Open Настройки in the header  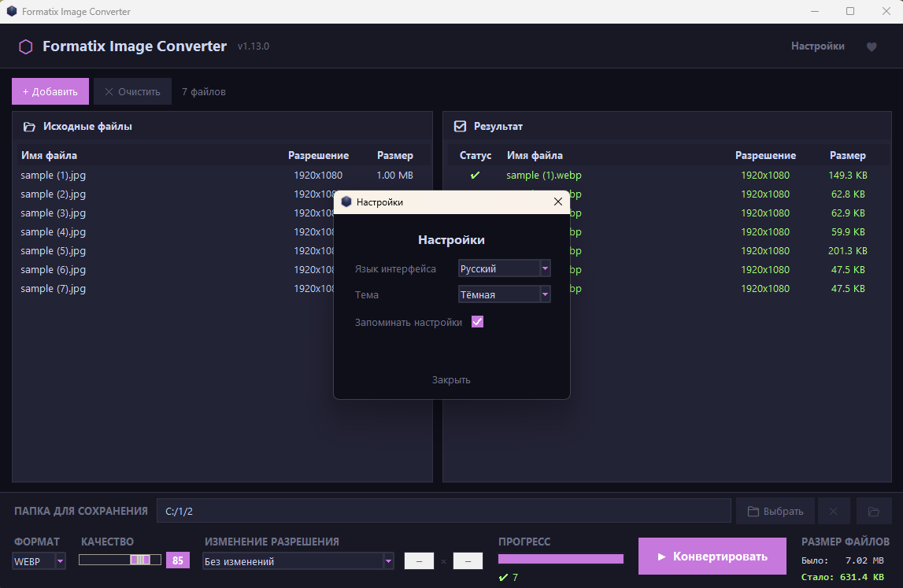pyautogui.click(x=817, y=46)
